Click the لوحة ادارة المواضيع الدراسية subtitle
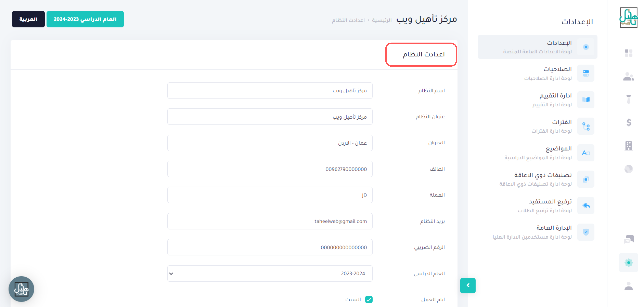The height and width of the screenshot is (307, 644). click(538, 158)
